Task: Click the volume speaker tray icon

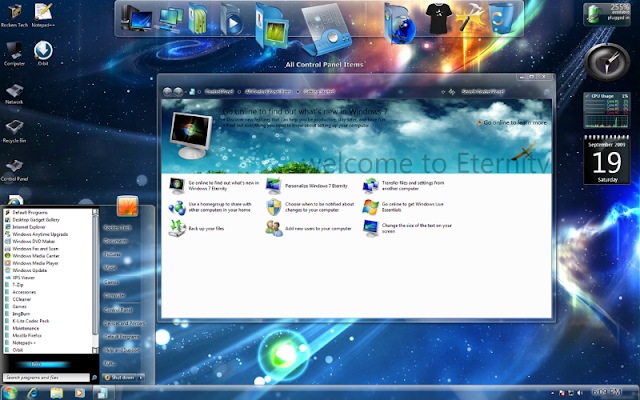Action: click(x=580, y=393)
